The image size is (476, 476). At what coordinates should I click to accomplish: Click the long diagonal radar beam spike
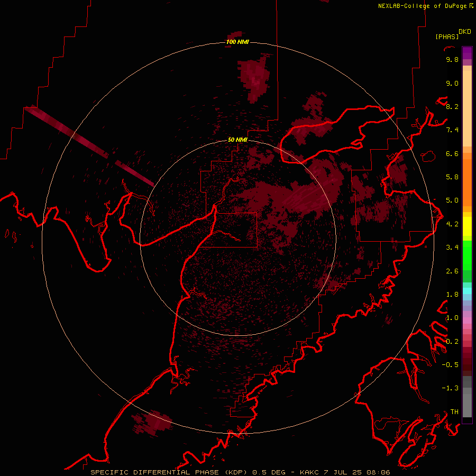[x=89, y=145]
